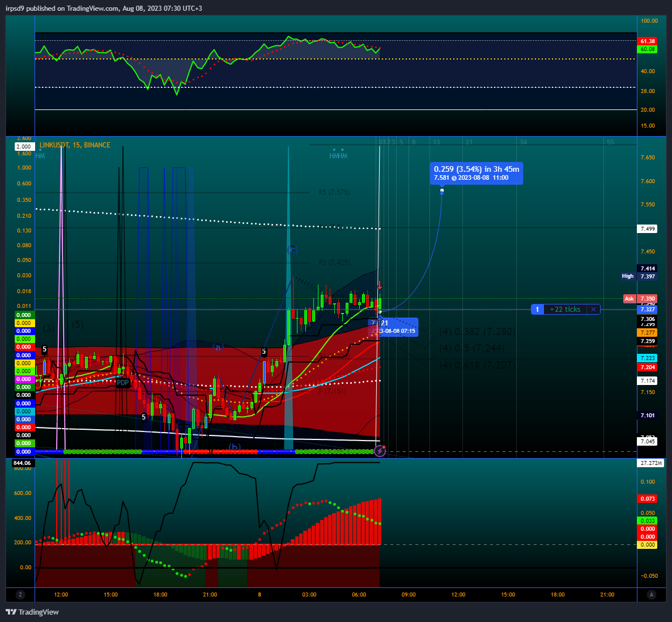Click the 21 Fibonacci time zone number
This screenshot has width=672, height=622.
click(x=469, y=142)
